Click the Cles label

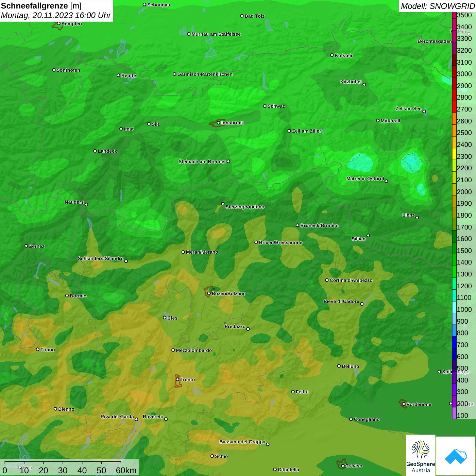[x=172, y=318]
